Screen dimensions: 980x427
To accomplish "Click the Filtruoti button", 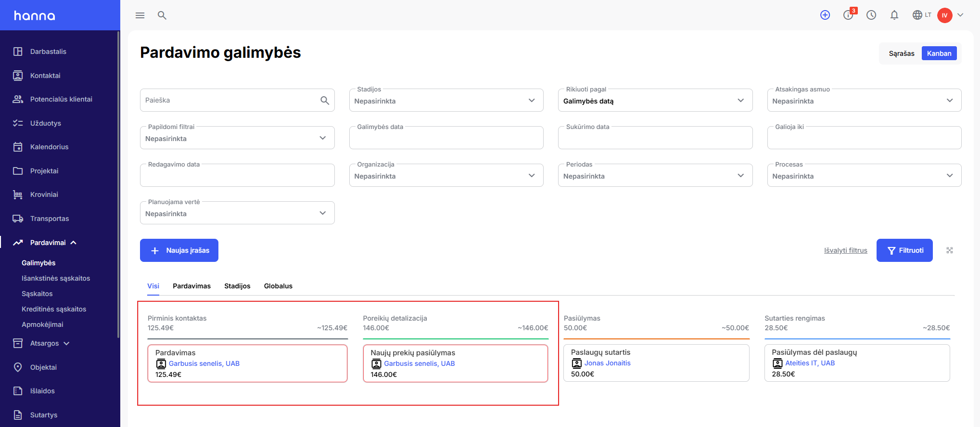I will pos(904,250).
